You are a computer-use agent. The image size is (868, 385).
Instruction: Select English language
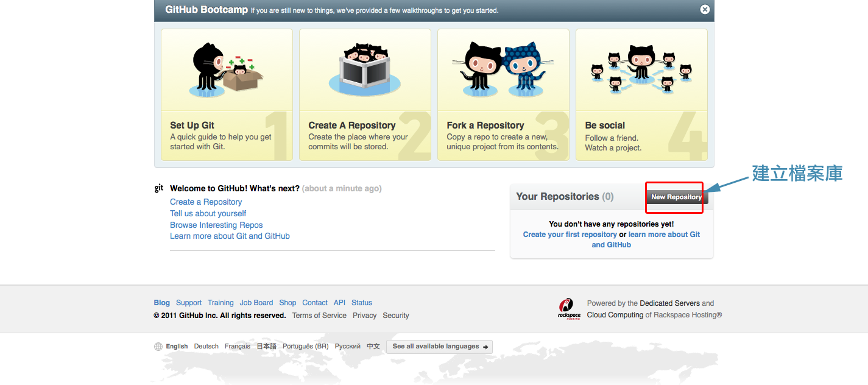click(x=177, y=347)
